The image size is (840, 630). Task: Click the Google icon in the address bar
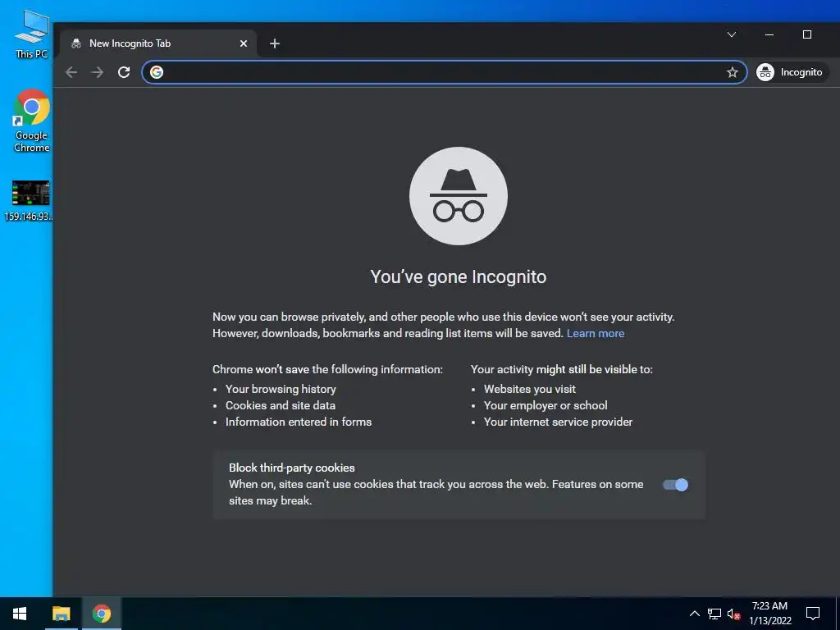[157, 72]
